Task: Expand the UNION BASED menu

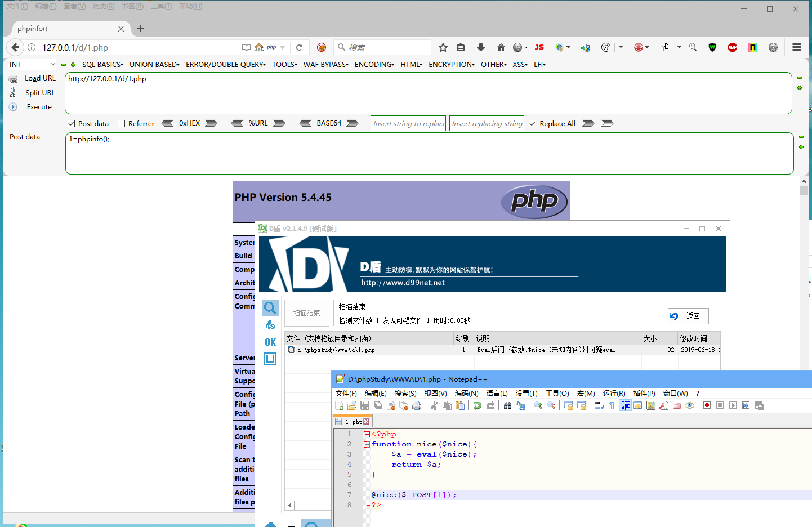Action: pos(154,65)
